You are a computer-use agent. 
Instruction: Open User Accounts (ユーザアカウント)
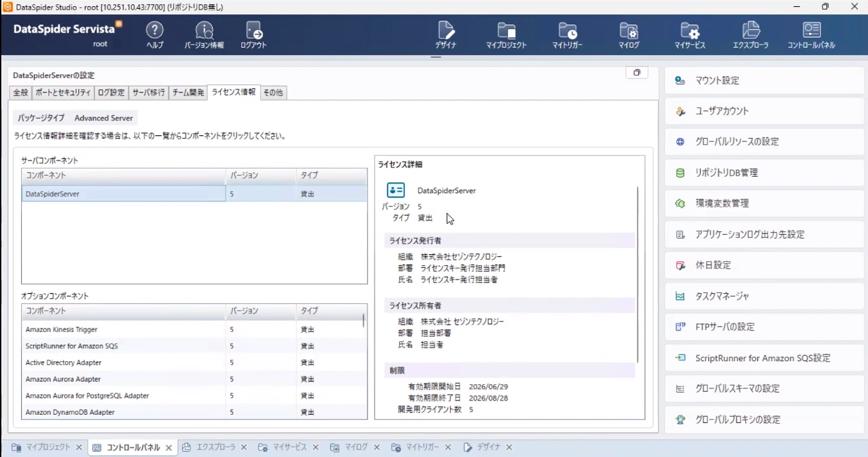click(x=765, y=111)
